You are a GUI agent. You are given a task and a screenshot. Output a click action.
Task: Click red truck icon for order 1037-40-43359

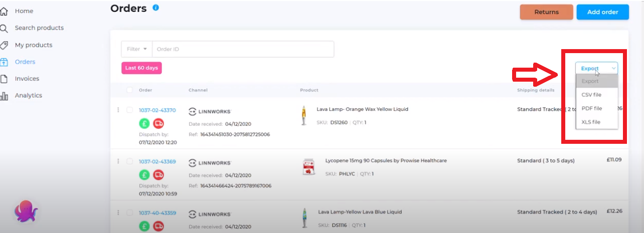[158, 226]
